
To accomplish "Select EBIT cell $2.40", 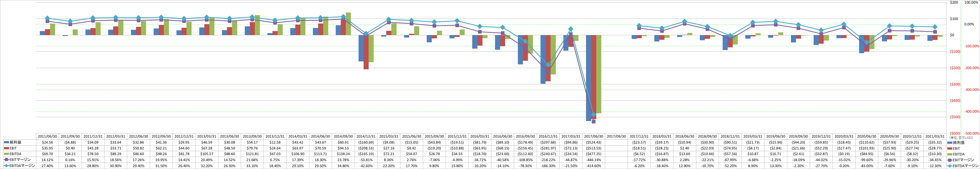I will [685, 148].
